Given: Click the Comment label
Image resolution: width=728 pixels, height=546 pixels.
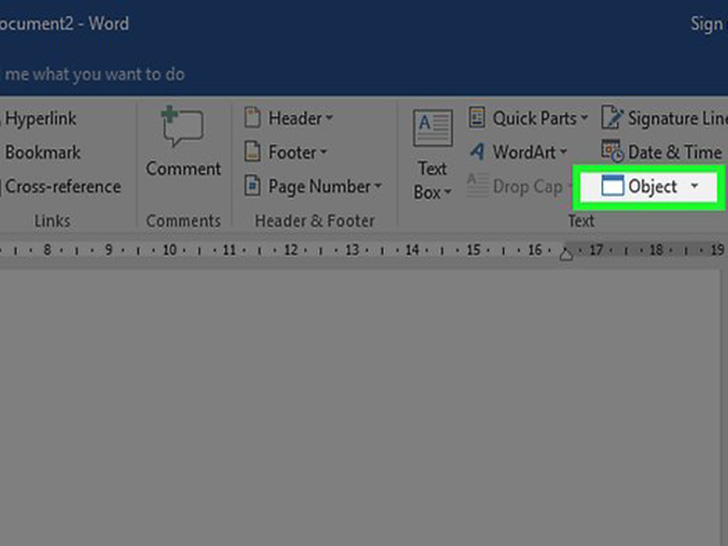Looking at the screenshot, I should point(183,169).
